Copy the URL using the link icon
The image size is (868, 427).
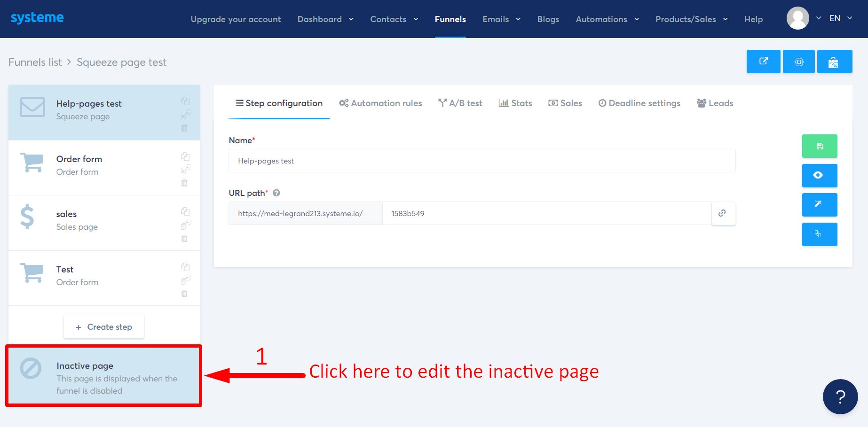pos(723,213)
